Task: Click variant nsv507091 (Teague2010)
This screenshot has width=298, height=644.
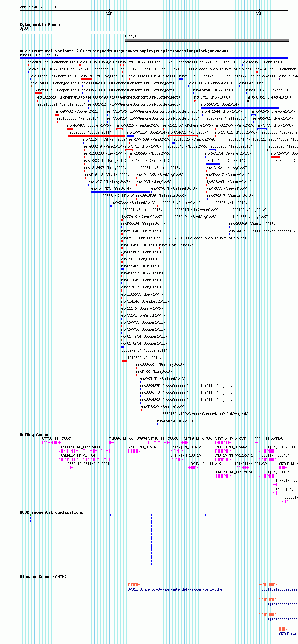Action: pos(269,97)
